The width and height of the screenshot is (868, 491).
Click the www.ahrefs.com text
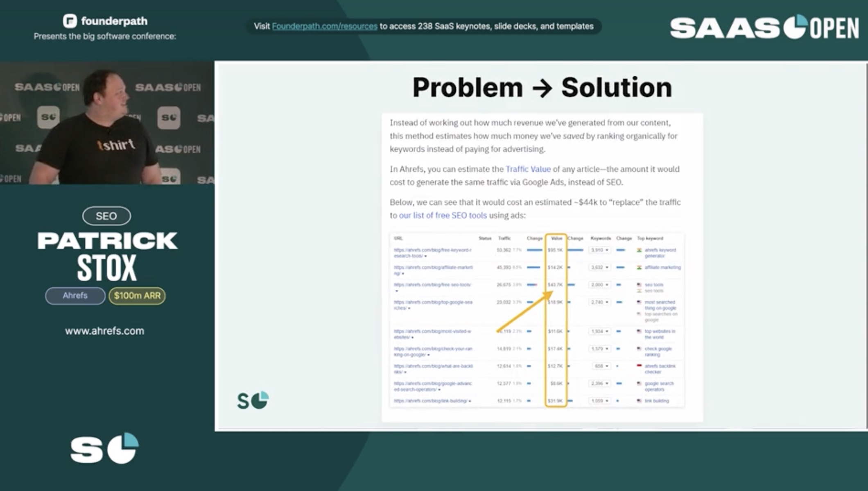click(104, 331)
